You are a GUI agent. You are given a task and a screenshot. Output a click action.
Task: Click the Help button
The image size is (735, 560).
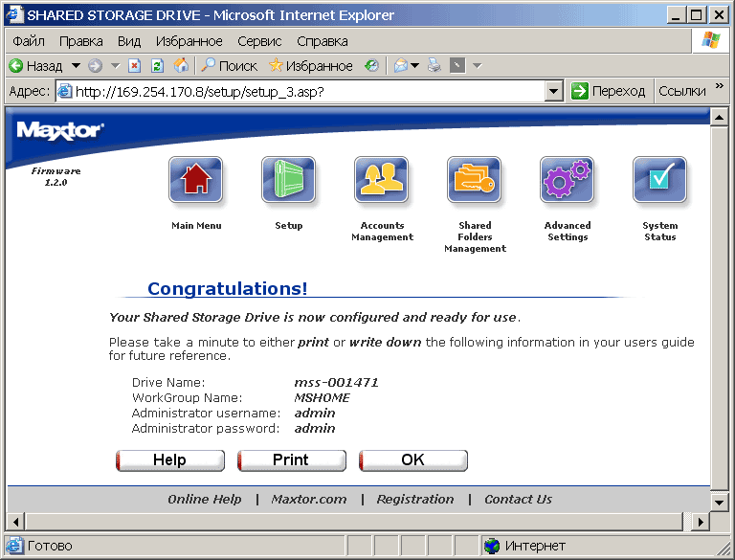(170, 460)
